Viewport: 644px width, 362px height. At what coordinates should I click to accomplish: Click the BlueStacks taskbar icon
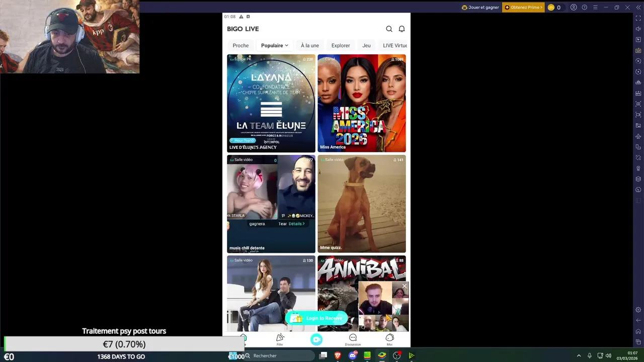pyautogui.click(x=382, y=355)
